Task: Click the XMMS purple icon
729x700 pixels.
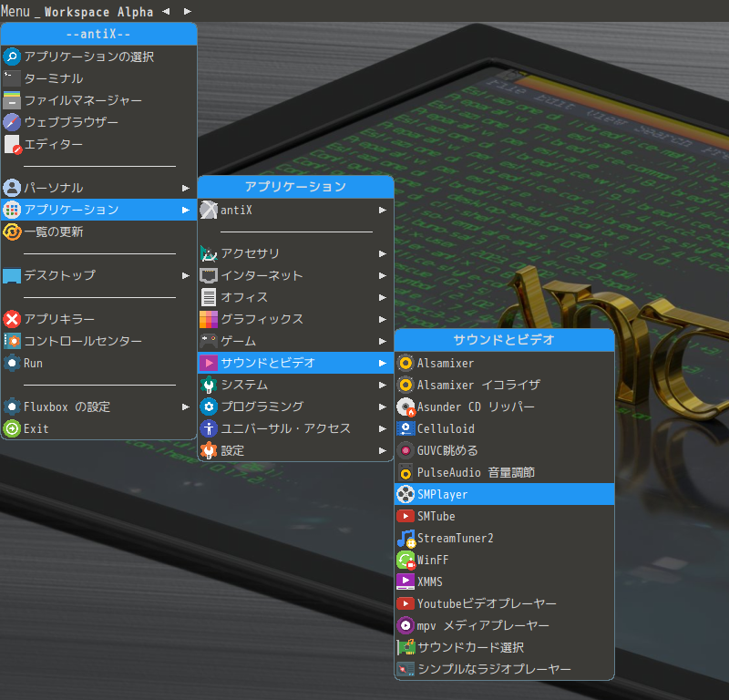Action: [406, 582]
